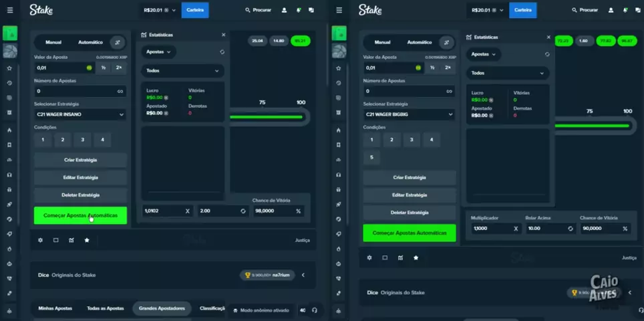644x321 pixels.
Task: Toggle infinite bets icon in left Número de Apostas
Action: [120, 91]
